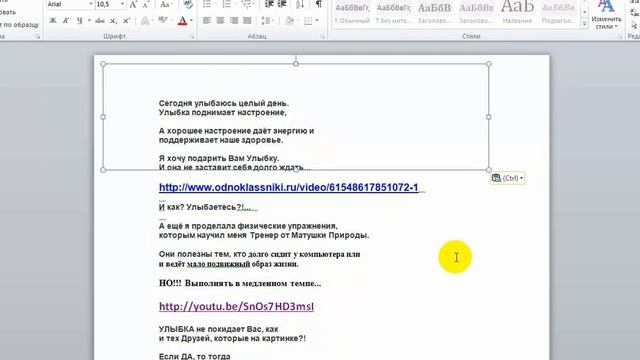This screenshot has width=640, height=360.
Task: Apply paragraph shading fill bucket
Action: pos(289,20)
